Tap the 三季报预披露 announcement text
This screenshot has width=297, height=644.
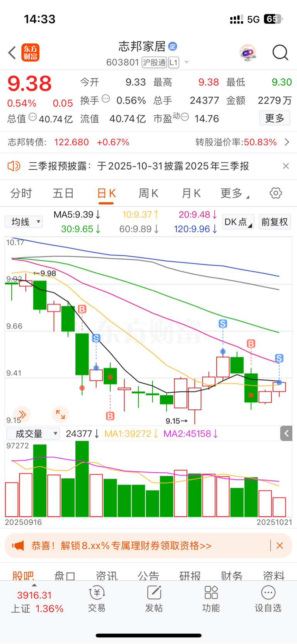point(139,166)
